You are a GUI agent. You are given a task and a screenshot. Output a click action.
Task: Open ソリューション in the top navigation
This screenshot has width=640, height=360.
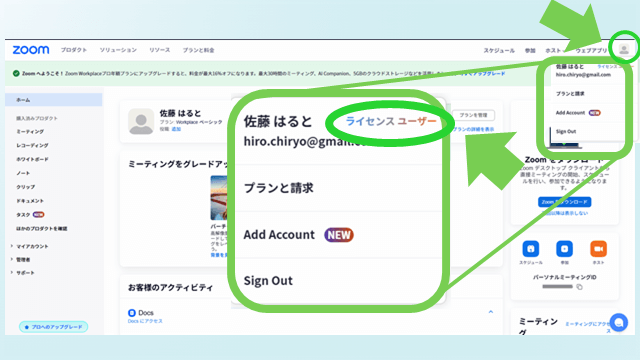[118, 50]
